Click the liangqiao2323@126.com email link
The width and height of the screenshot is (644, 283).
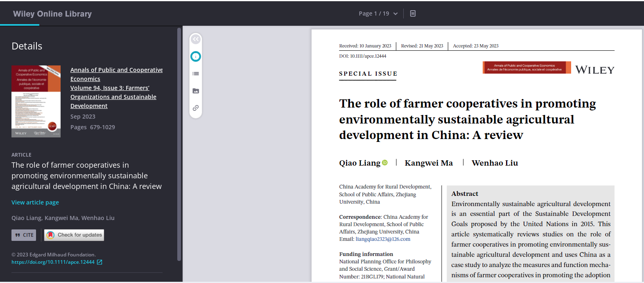(383, 239)
